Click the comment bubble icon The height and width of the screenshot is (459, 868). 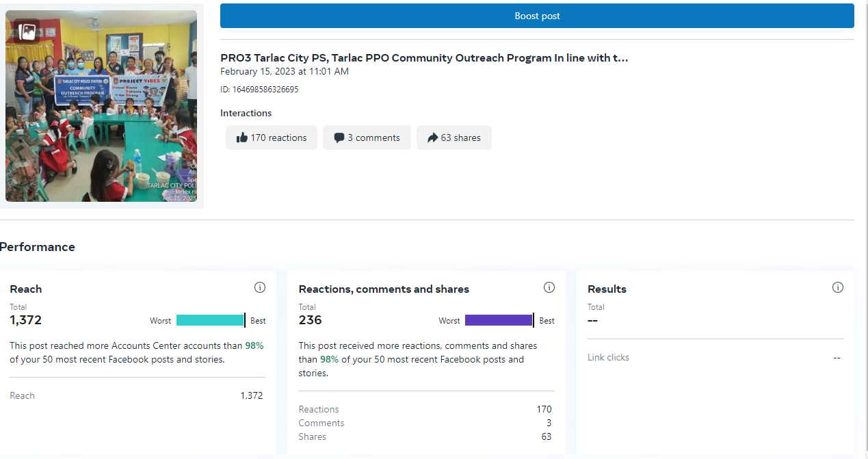tap(339, 137)
